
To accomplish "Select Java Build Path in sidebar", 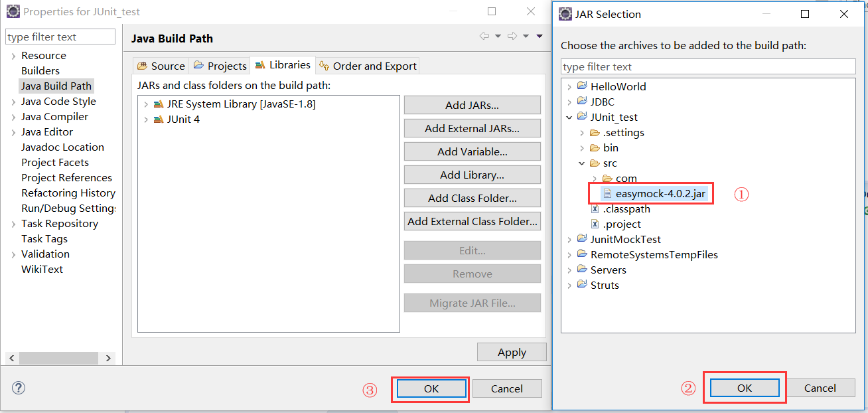I will tap(56, 86).
